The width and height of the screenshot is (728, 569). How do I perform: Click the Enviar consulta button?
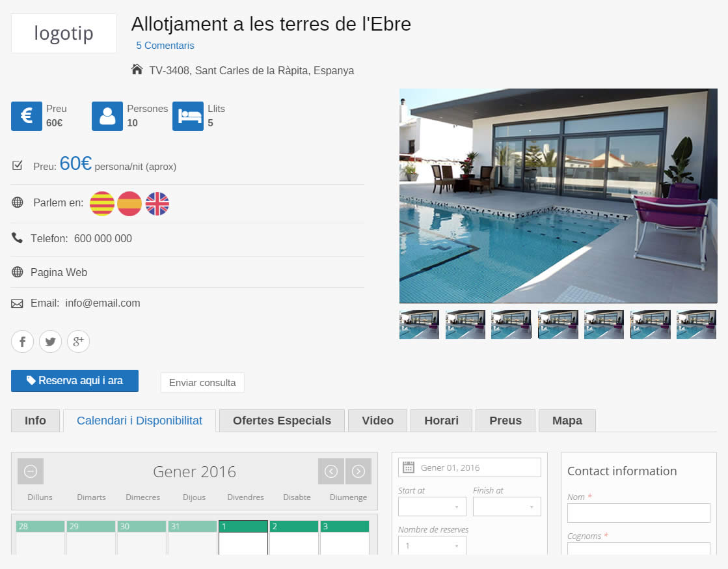(x=202, y=383)
